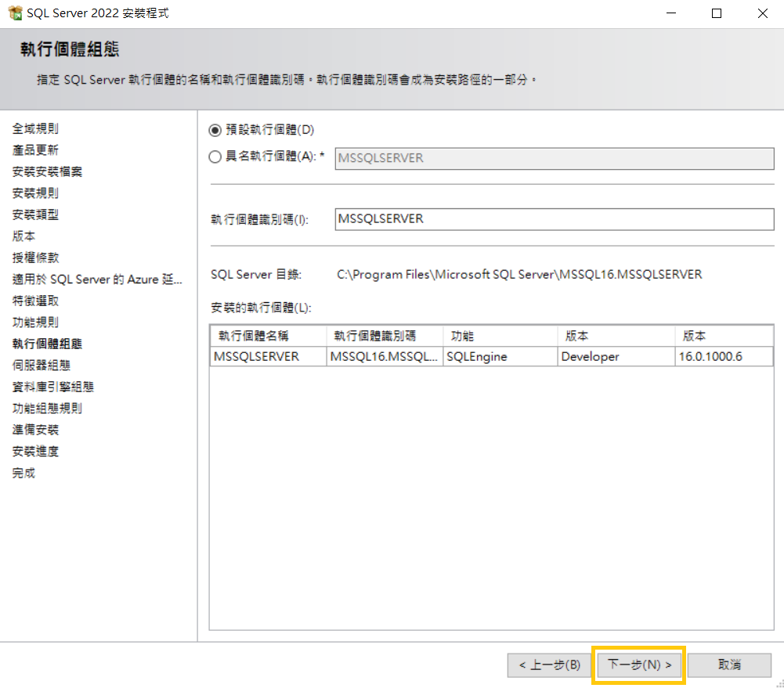
Task: Open the 產品更新 step in sidebar
Action: (35, 150)
